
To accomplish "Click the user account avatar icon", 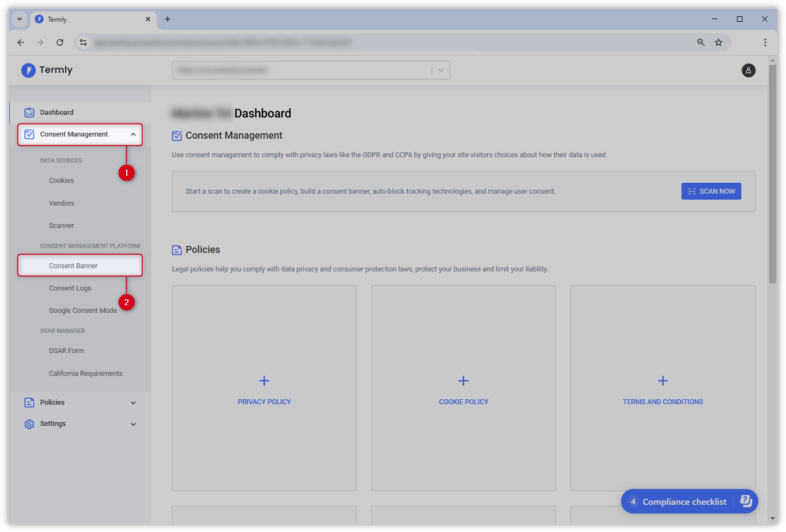I will pyautogui.click(x=748, y=70).
